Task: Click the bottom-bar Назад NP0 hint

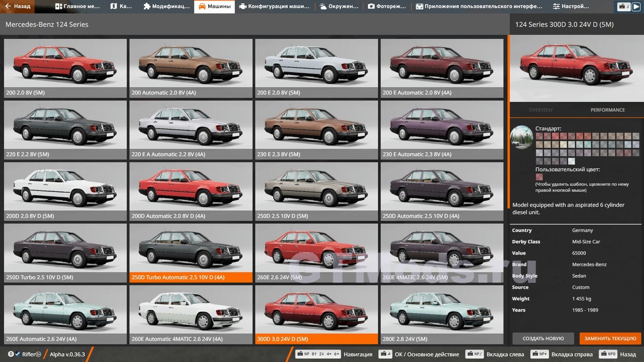Action: [x=617, y=354]
